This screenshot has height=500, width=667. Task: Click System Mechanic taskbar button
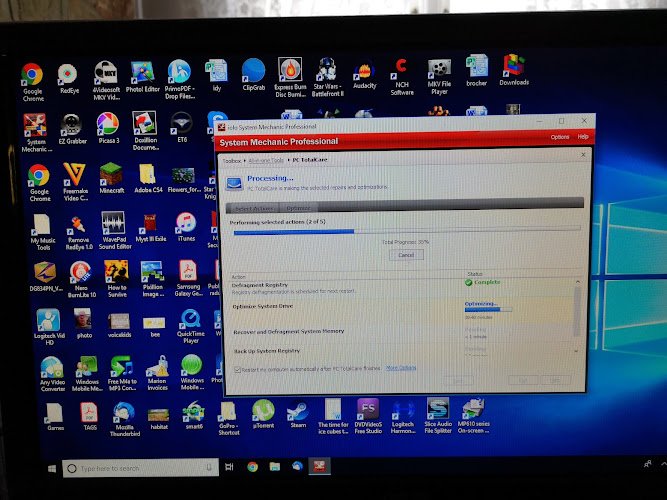point(320,466)
